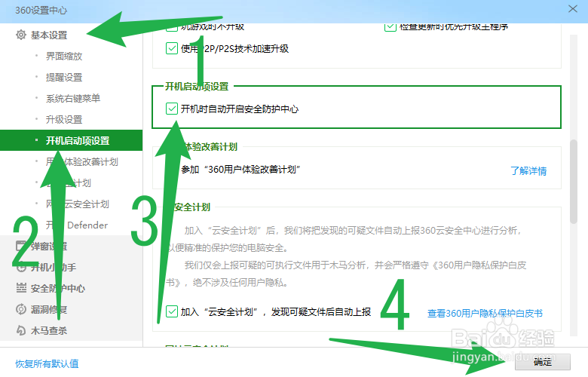Click the highlighted 开机启动项设置 item
Image resolution: width=588 pixels, height=377 pixels.
tap(72, 140)
